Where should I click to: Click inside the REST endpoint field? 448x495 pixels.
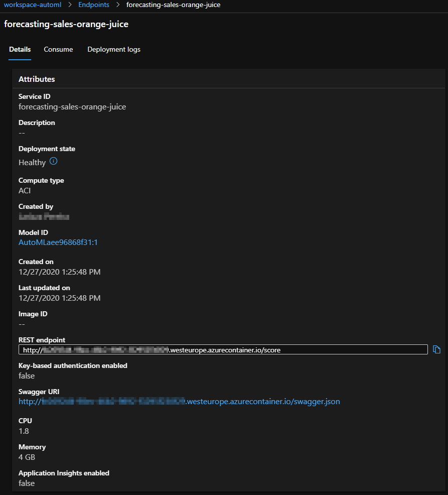coord(223,350)
